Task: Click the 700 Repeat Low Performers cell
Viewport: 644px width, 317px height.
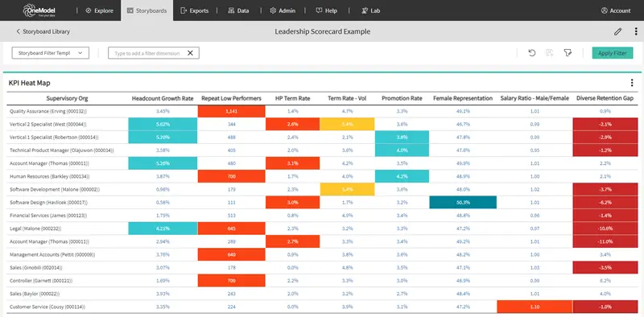Action: coord(231,176)
